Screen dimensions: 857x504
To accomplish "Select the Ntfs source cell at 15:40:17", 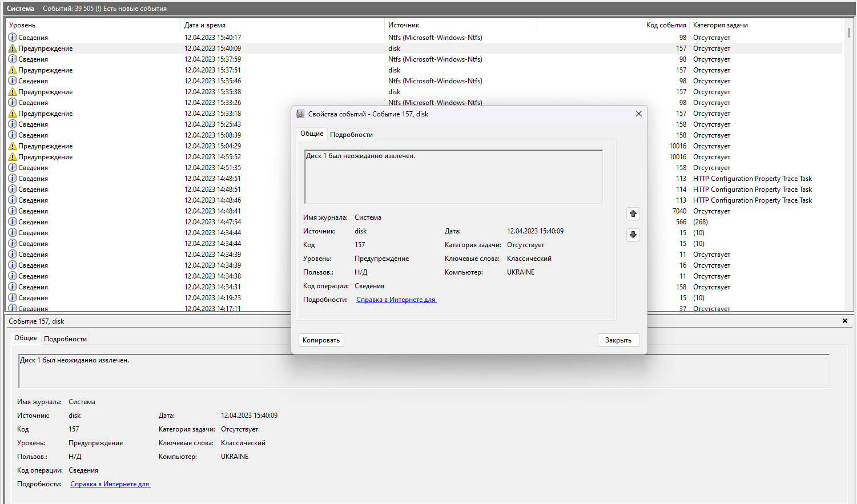I will (x=435, y=38).
